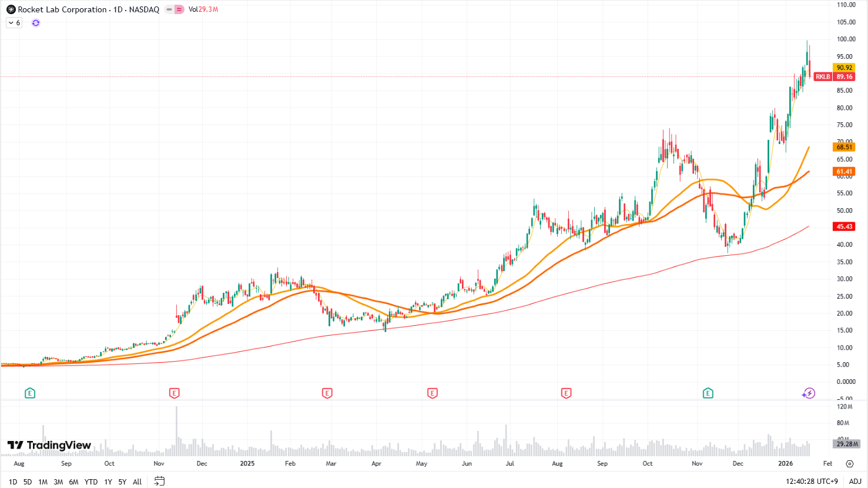Screen dimensions: 868x488
Task: Click the 68.51 orange moving average label
Action: [844, 147]
